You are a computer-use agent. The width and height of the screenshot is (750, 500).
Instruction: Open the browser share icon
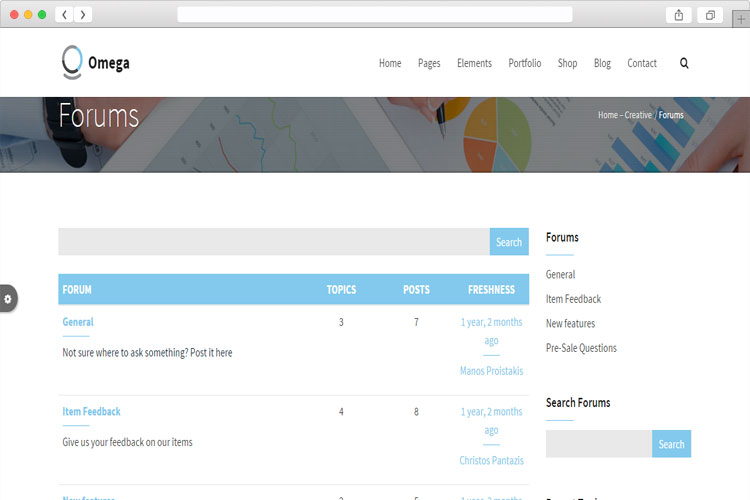pos(678,15)
